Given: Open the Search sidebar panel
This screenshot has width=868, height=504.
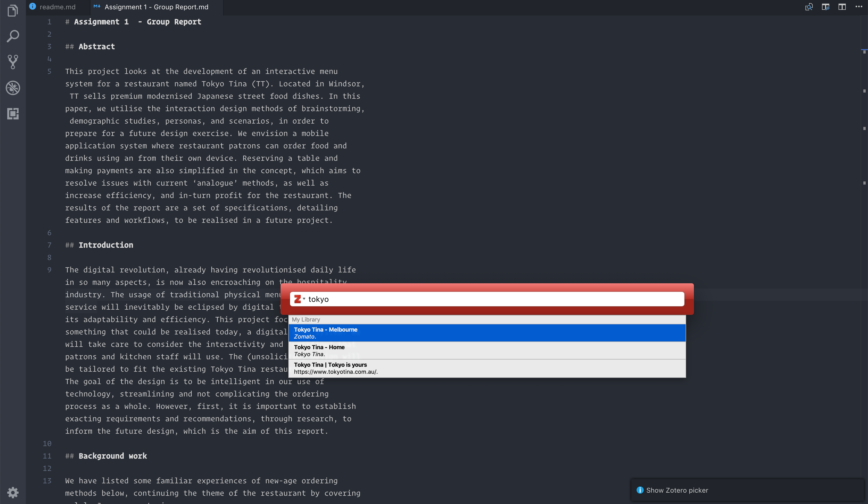Looking at the screenshot, I should point(13,36).
